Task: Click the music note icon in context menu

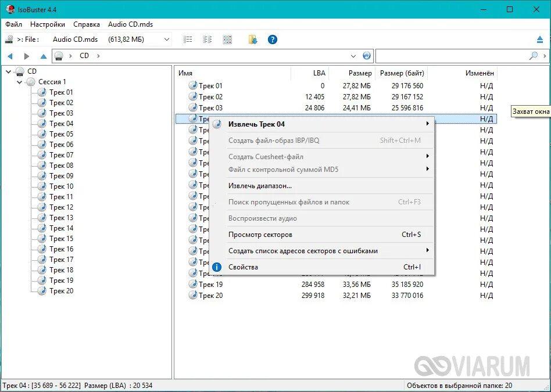Action: click(x=217, y=124)
